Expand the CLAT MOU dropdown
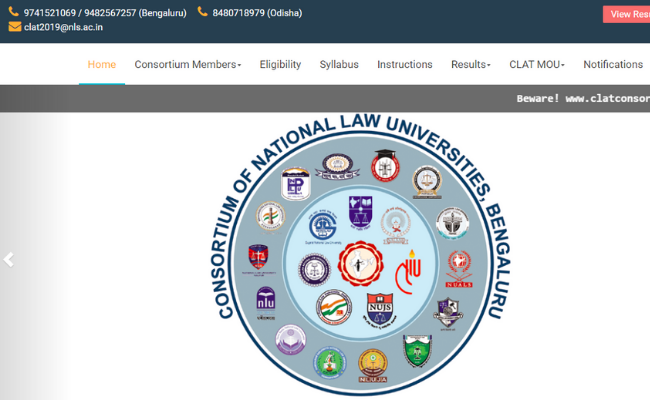The height and width of the screenshot is (400, 650). pos(537,64)
